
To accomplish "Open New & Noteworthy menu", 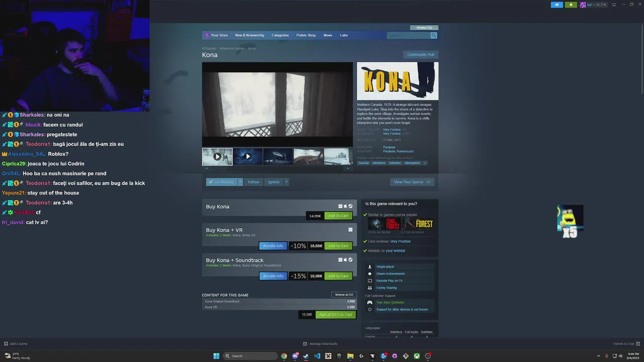I will click(250, 35).
